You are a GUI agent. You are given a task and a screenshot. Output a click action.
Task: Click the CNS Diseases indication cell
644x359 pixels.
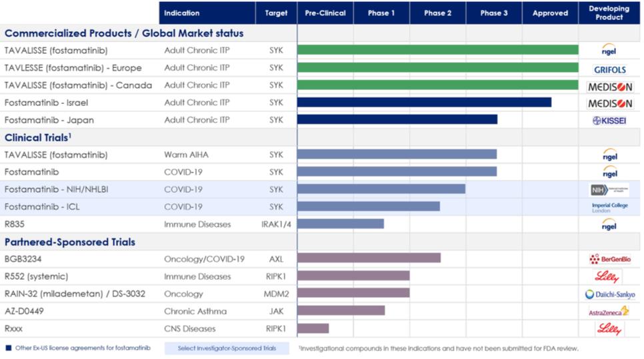pos(190,328)
